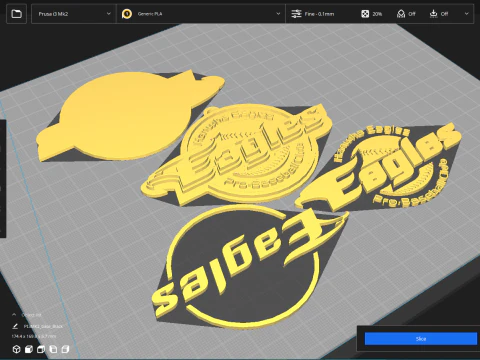
Task: Select the right side view cube icon
Action: click(65, 349)
